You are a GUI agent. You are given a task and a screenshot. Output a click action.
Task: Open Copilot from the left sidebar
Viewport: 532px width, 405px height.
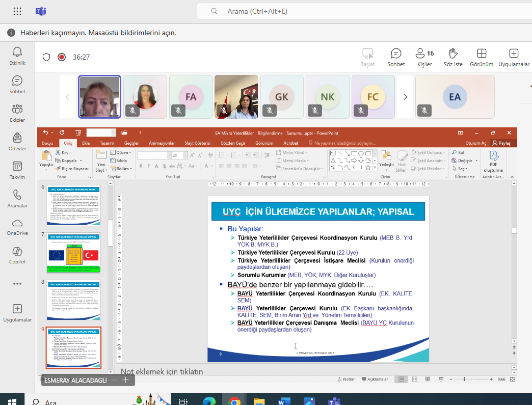17,256
